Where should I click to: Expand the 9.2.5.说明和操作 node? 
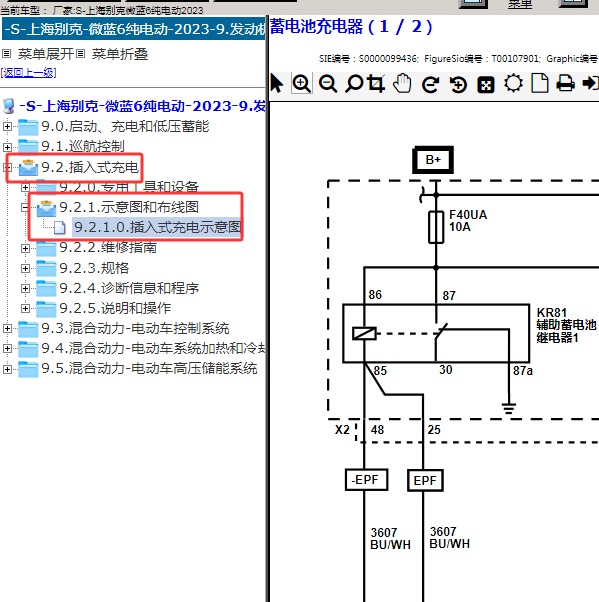click(25, 308)
